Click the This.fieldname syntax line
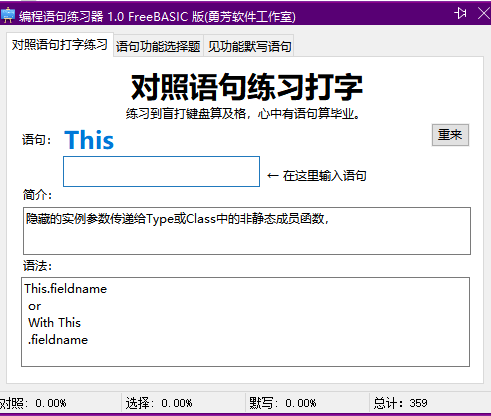This screenshot has height=416, width=491. (x=66, y=289)
